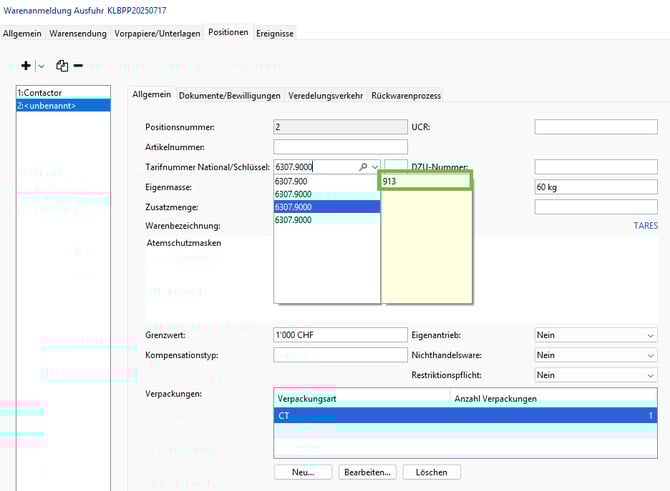The width and height of the screenshot is (670, 491).
Task: Choose suggestion 6307.900 in dropdown list
Action: 327,181
